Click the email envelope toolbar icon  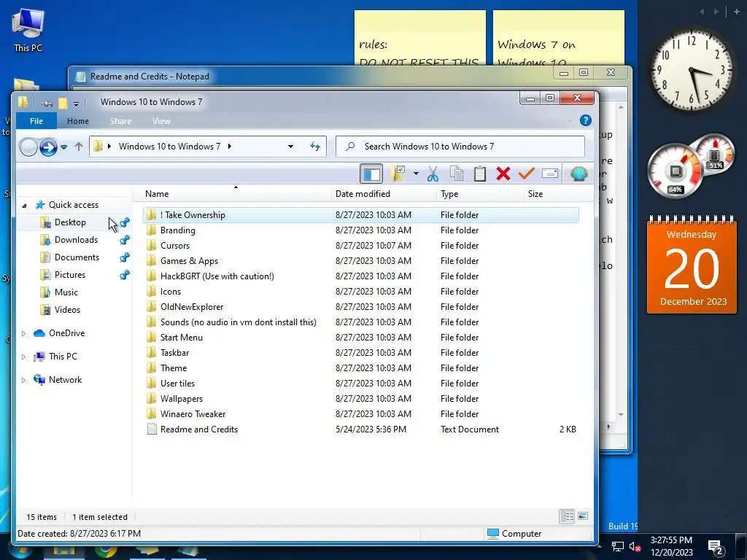[x=550, y=174]
